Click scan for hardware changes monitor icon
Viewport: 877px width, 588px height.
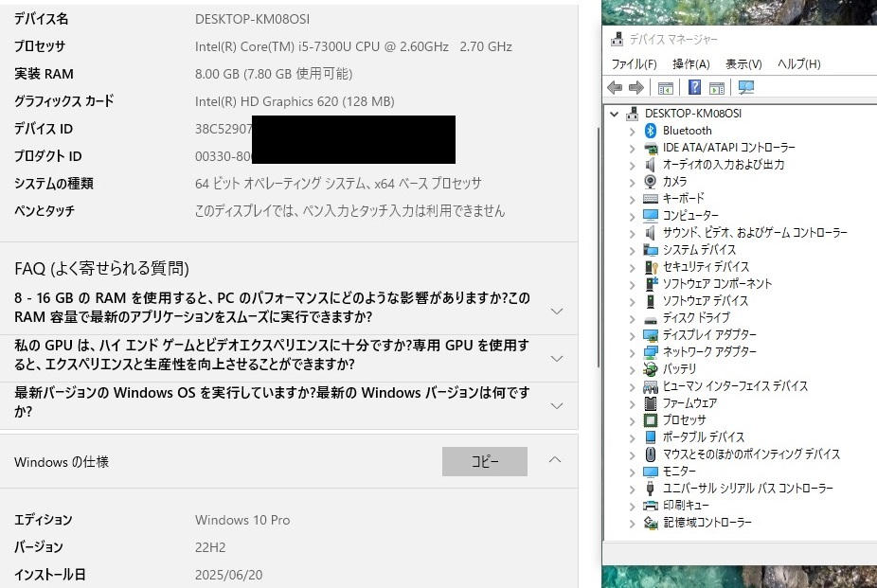pyautogui.click(x=745, y=87)
